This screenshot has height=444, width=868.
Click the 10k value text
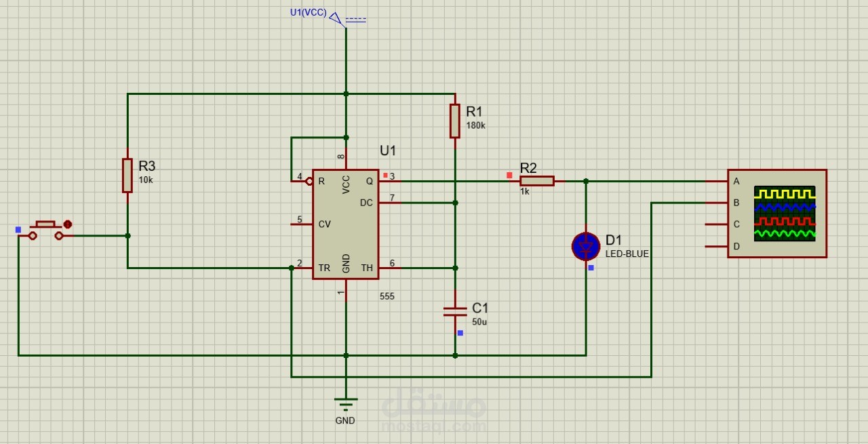145,180
